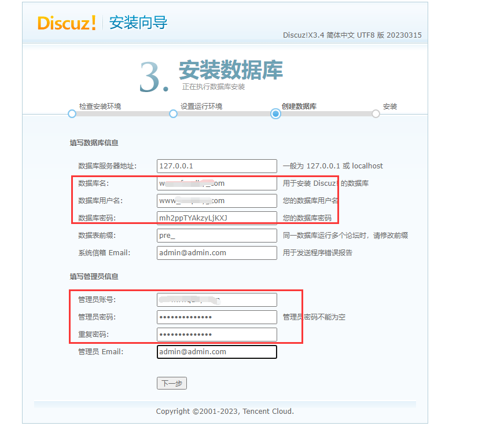Image resolution: width=504 pixels, height=437 pixels.
Task: Click the 管理员密码 password field
Action: click(x=216, y=317)
